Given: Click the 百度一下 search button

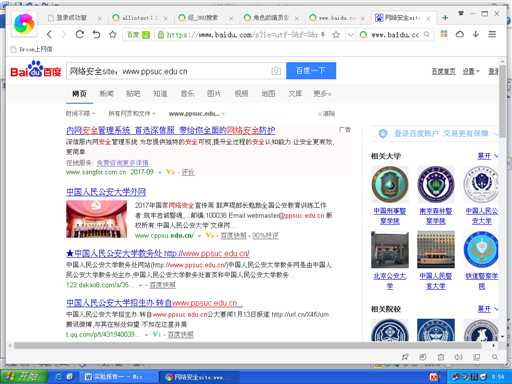Looking at the screenshot, I should (311, 71).
